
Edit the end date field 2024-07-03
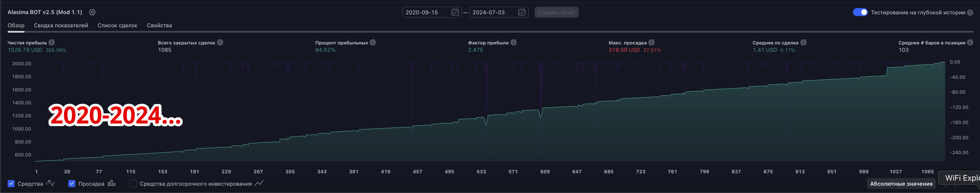(499, 12)
